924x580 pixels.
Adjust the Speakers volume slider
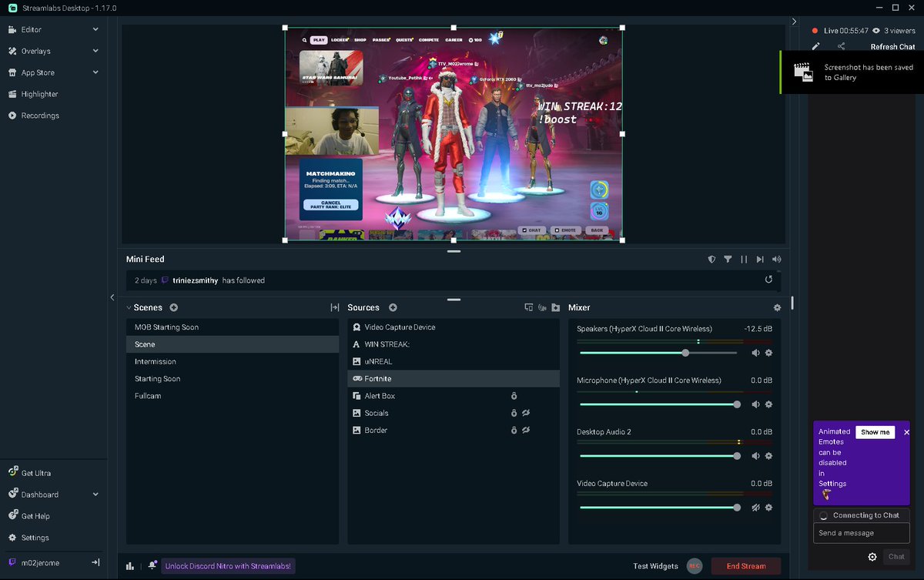(x=659, y=353)
